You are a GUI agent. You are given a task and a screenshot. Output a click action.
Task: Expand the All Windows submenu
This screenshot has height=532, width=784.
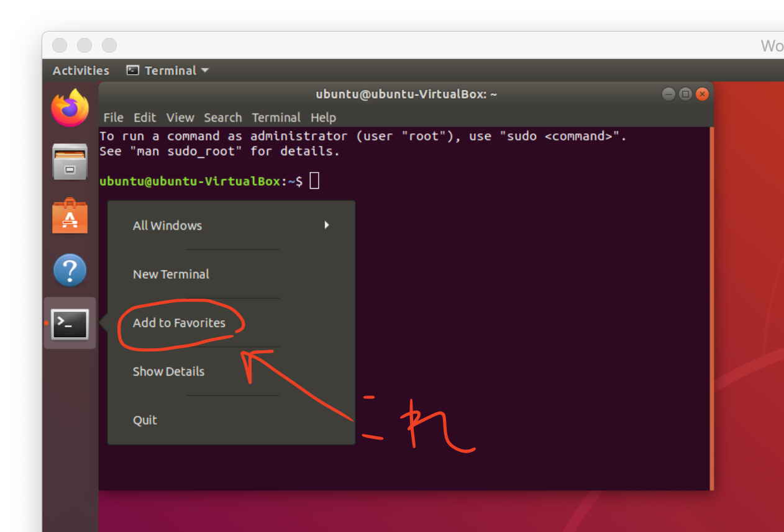pos(231,225)
